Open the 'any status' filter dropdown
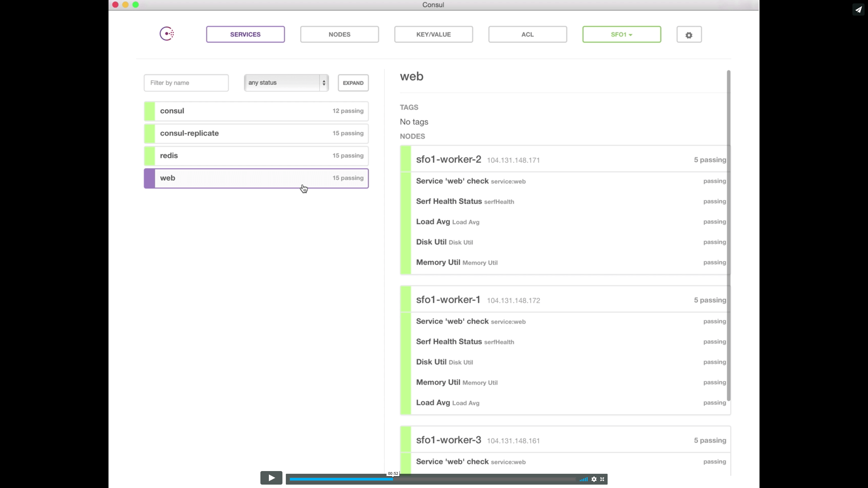The width and height of the screenshot is (868, 488). tap(286, 82)
